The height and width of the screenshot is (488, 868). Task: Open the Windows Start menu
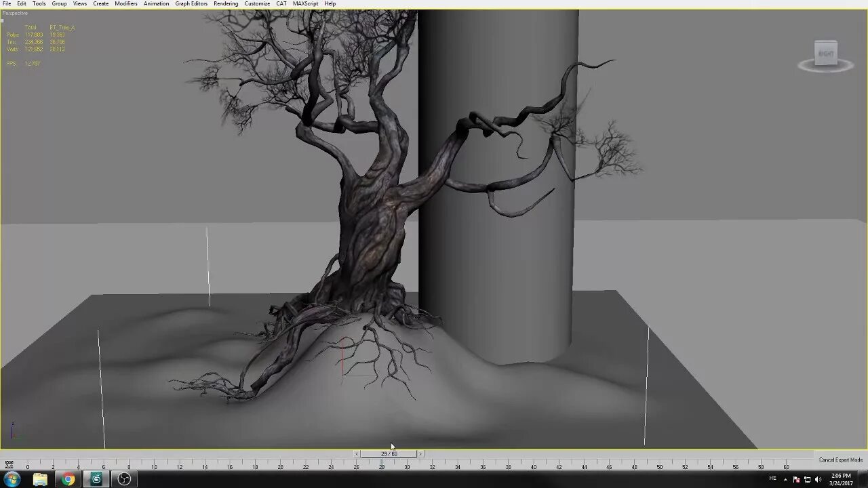click(12, 479)
